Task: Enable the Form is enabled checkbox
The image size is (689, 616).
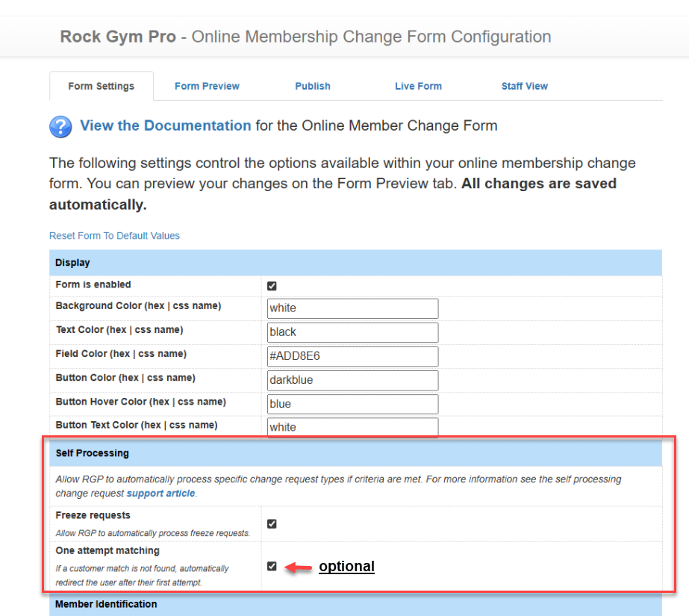Action: point(272,285)
